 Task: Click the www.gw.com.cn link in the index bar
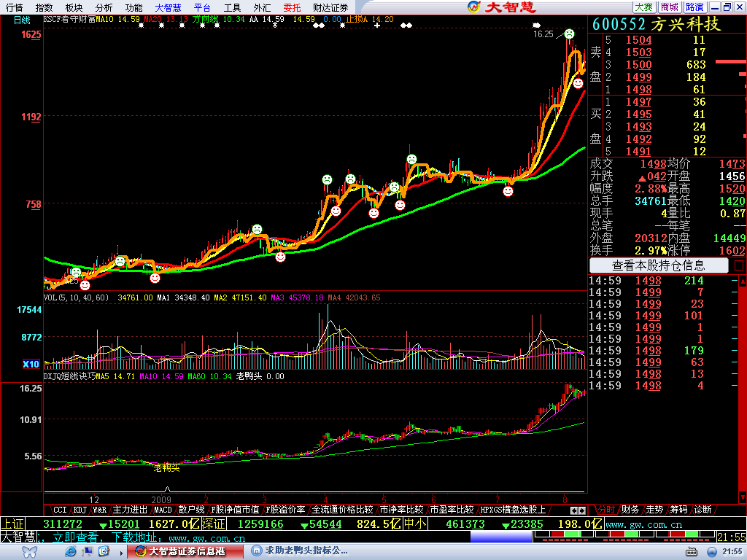pos(644,525)
